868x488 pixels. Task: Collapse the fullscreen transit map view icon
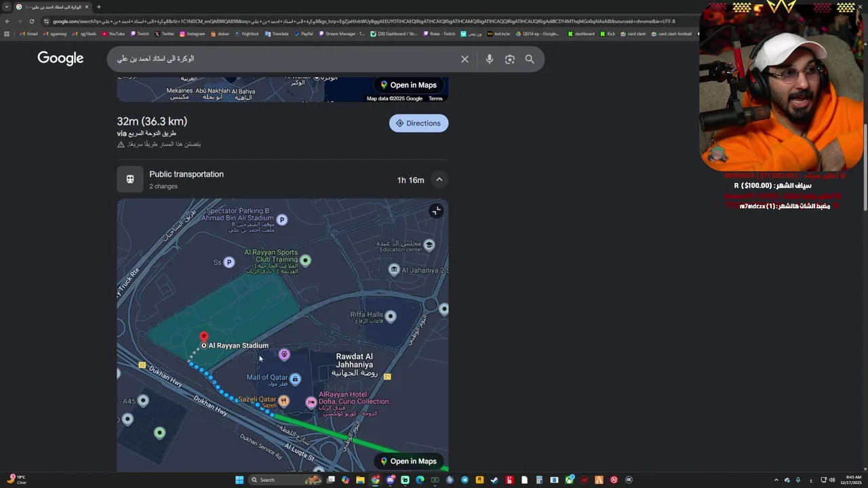click(436, 211)
